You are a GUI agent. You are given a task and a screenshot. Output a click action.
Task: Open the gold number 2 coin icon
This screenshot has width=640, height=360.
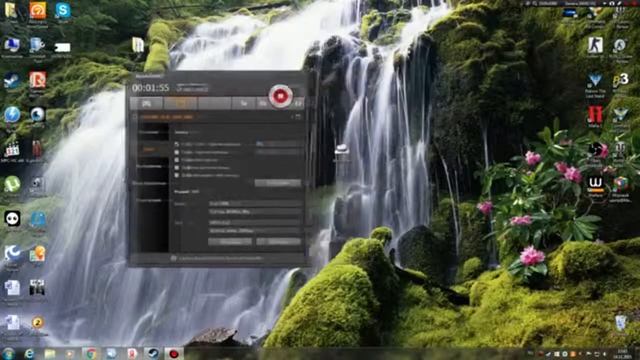[x=38, y=322]
